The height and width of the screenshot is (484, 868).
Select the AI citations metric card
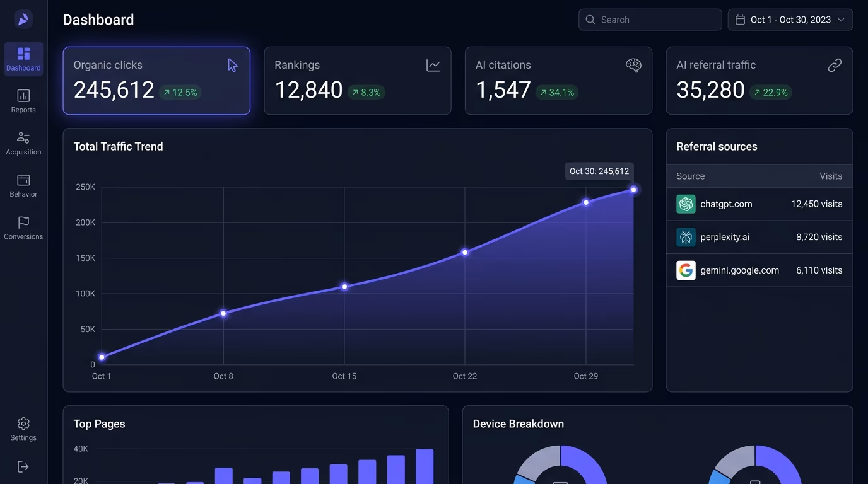click(558, 81)
